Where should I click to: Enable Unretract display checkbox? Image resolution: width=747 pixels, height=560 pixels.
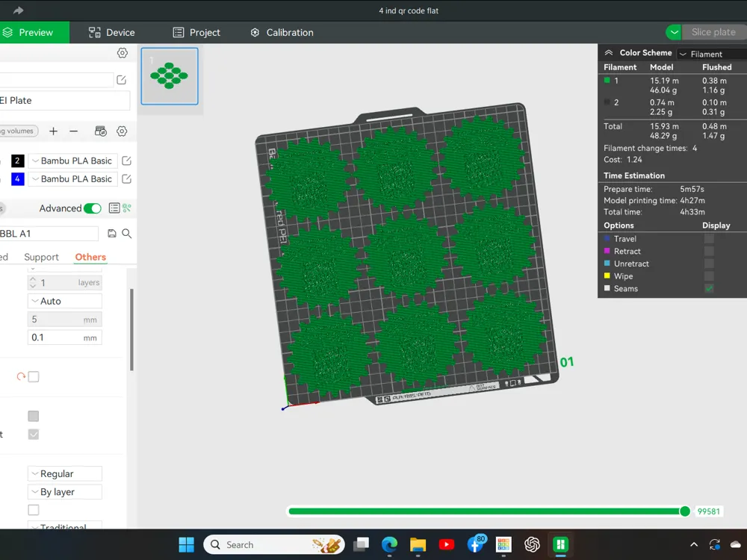pyautogui.click(x=709, y=264)
